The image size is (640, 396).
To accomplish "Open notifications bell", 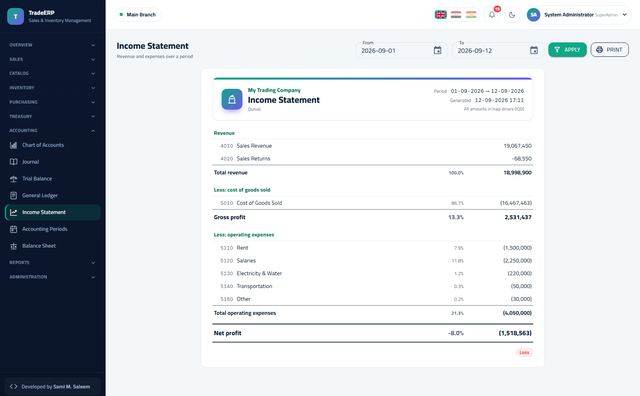I will [492, 15].
